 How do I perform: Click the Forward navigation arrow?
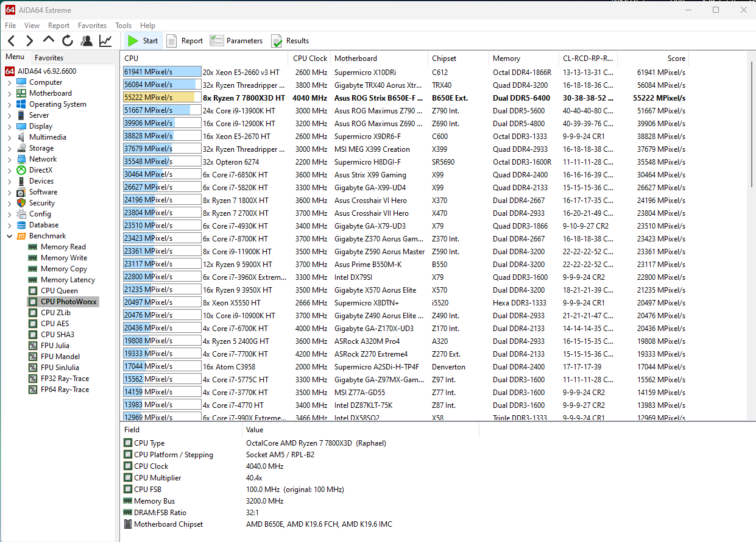[x=29, y=41]
